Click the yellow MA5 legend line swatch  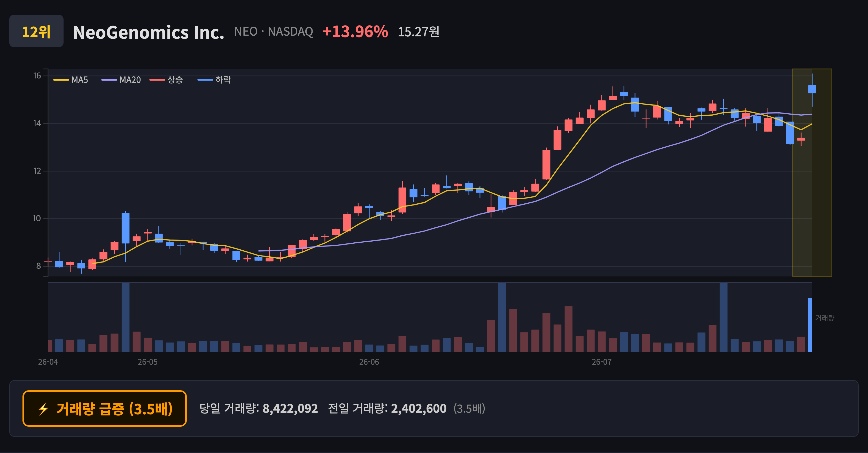tap(61, 80)
